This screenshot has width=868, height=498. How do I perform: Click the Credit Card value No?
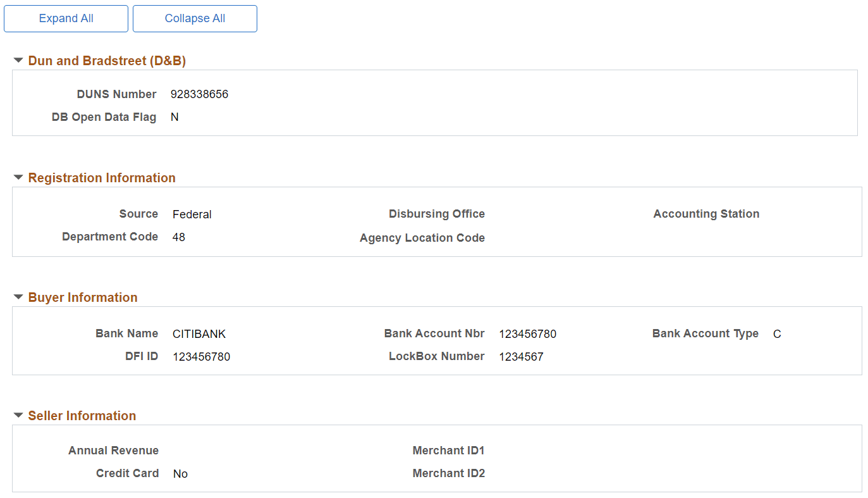coord(180,473)
